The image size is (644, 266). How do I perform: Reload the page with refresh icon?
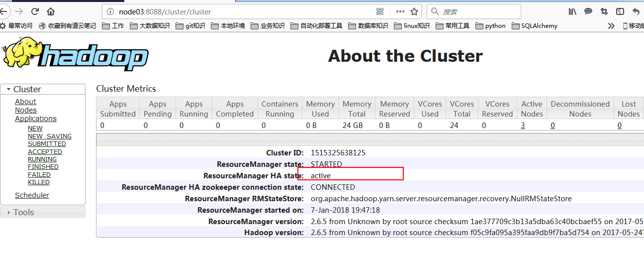tap(35, 11)
